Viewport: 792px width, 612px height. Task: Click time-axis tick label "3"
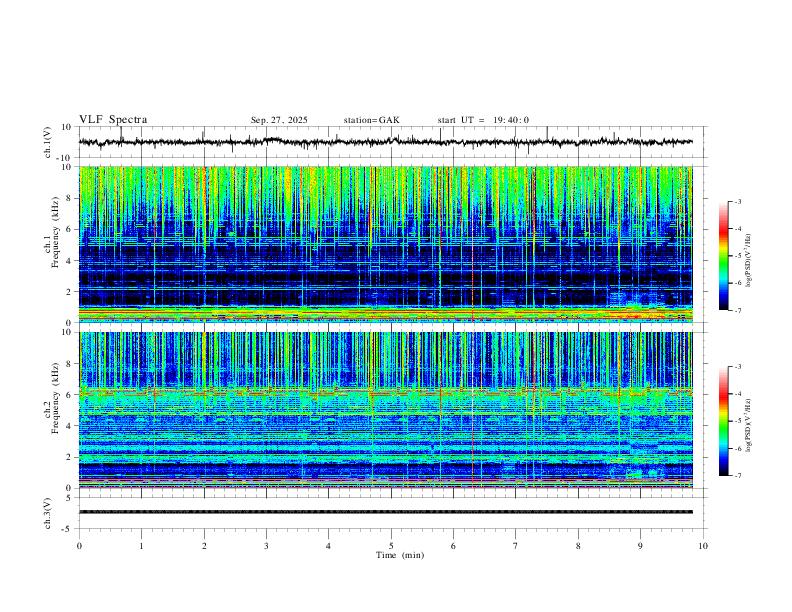(x=266, y=546)
